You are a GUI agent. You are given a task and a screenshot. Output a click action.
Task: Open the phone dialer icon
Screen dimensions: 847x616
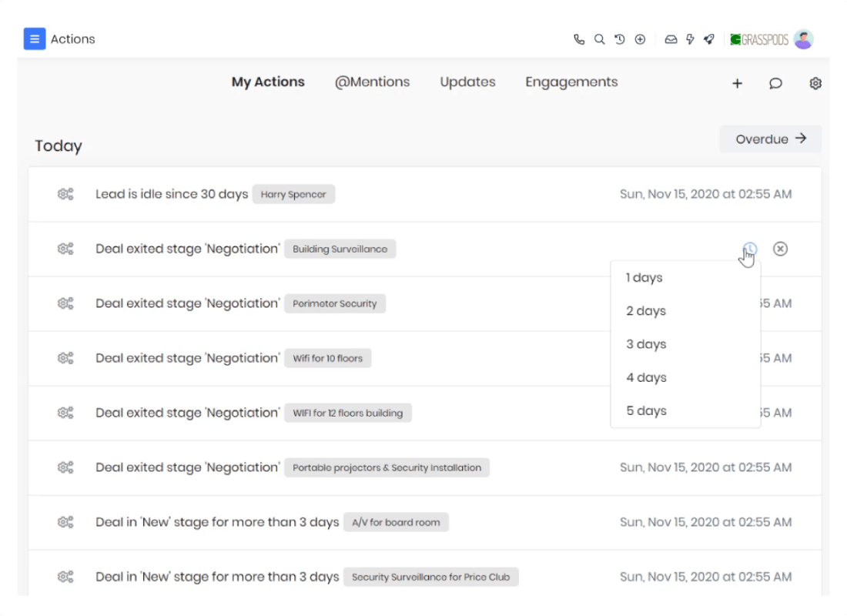(579, 39)
